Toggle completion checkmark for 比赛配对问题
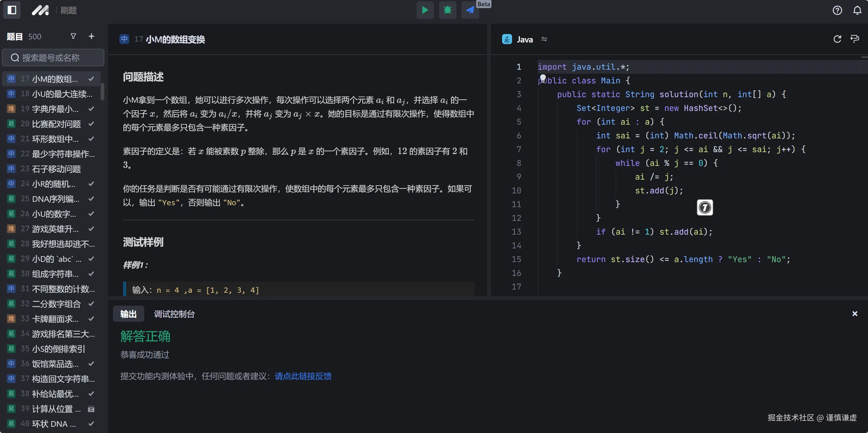The width and height of the screenshot is (868, 433). [x=91, y=124]
